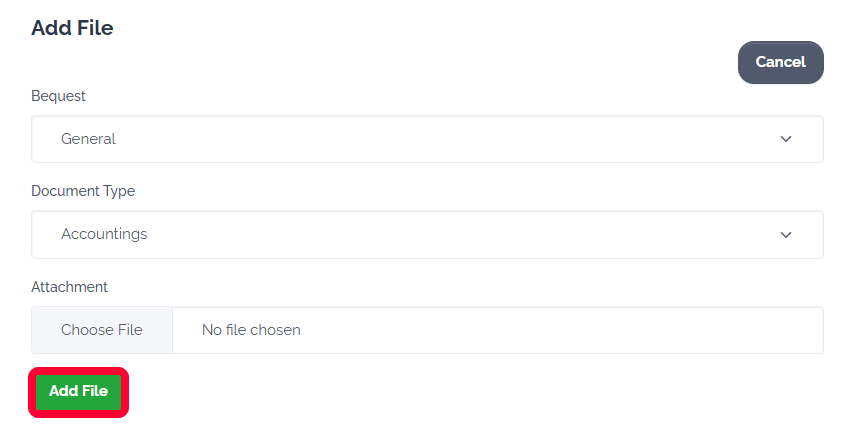Image resolution: width=858 pixels, height=436 pixels.
Task: Click the "Add File" page heading
Action: pyautogui.click(x=72, y=28)
